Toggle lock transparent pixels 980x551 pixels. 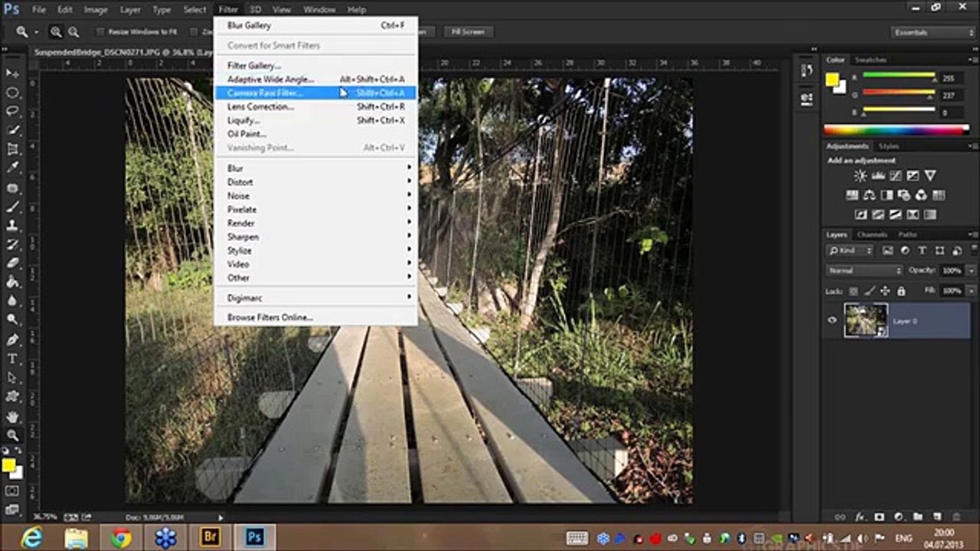click(854, 292)
